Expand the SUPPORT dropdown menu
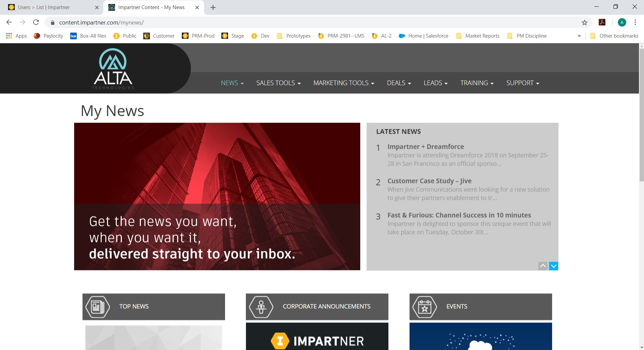 click(523, 83)
